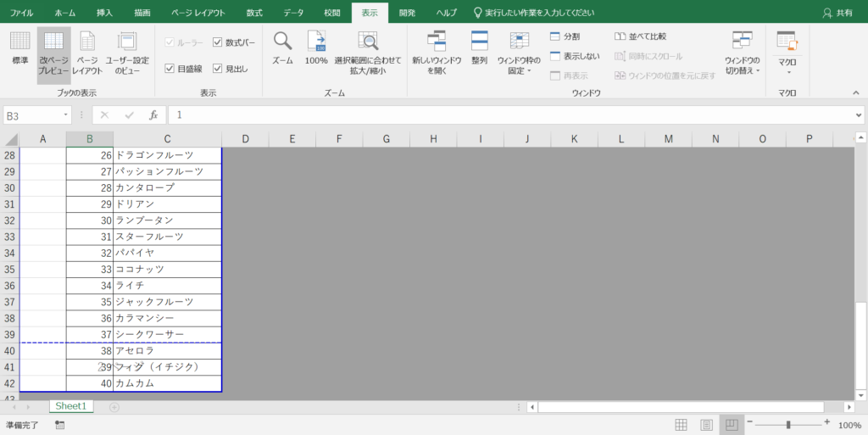Click the select-all corner triangle
Viewport: 868px width, 435px height.
(11, 139)
